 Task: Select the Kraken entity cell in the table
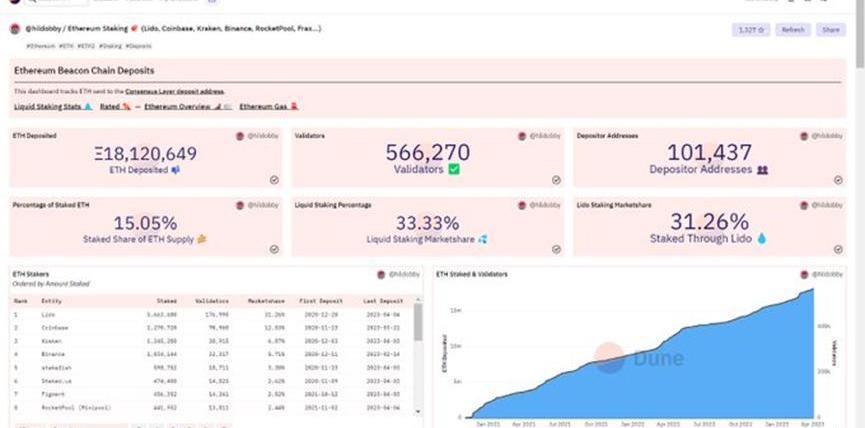coord(51,341)
